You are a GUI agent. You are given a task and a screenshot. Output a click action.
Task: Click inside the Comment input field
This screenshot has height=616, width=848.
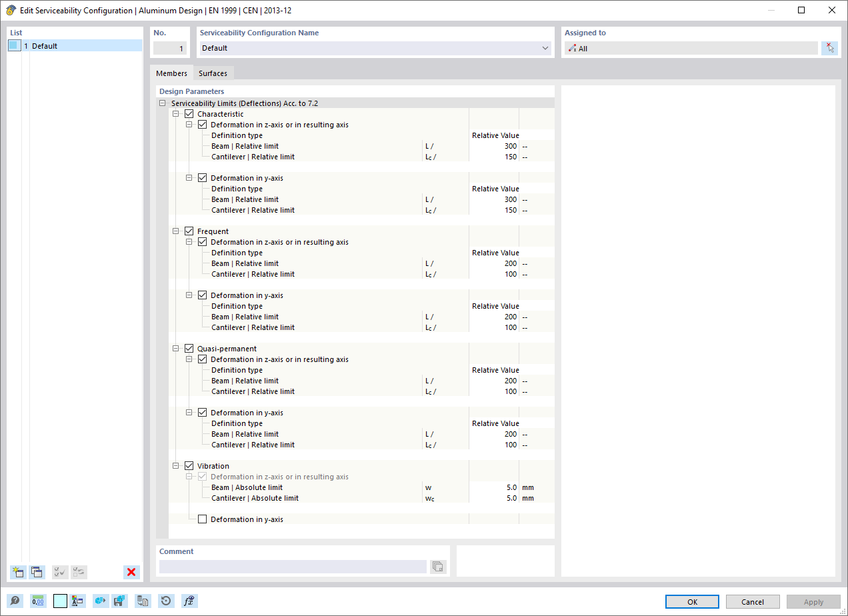coord(293,566)
